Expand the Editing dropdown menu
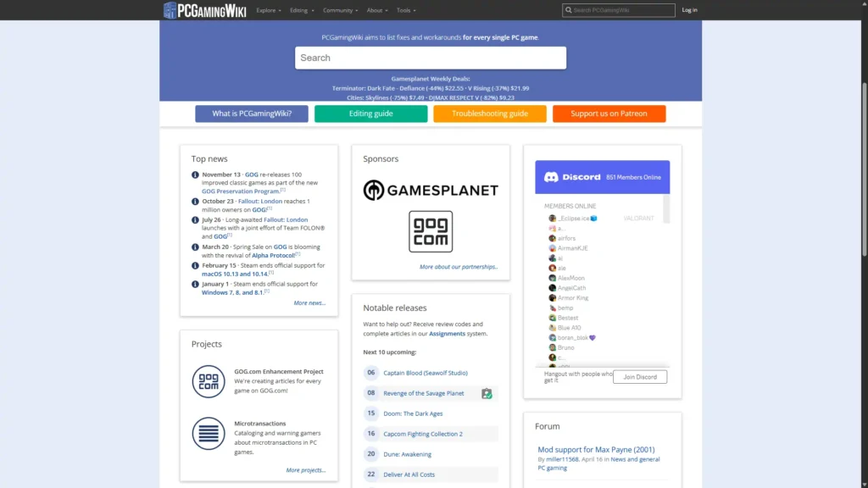The image size is (868, 488). tap(302, 10)
